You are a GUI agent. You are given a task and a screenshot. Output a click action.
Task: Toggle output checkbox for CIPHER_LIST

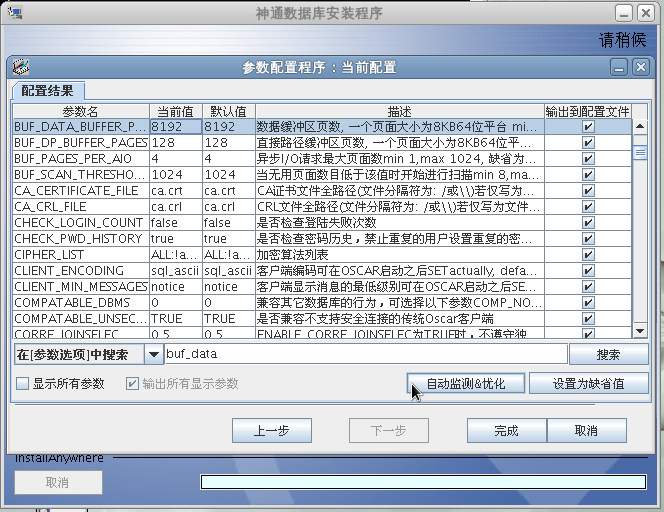click(x=588, y=255)
